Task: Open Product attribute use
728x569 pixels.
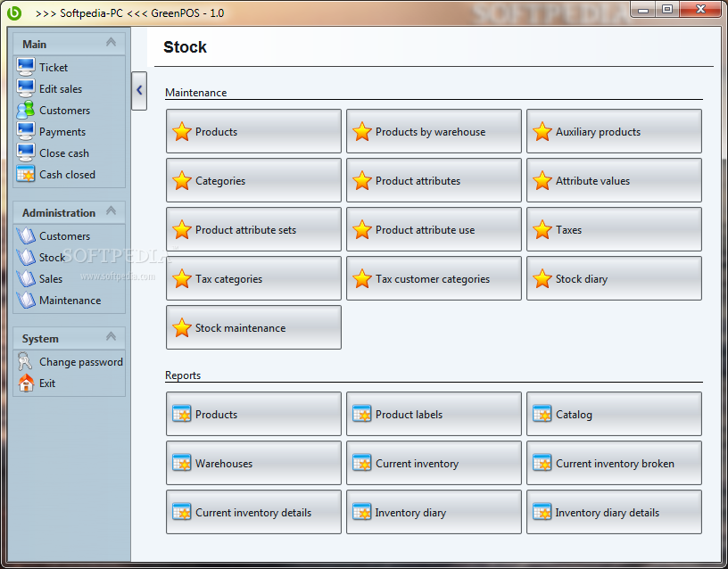Action: (434, 230)
